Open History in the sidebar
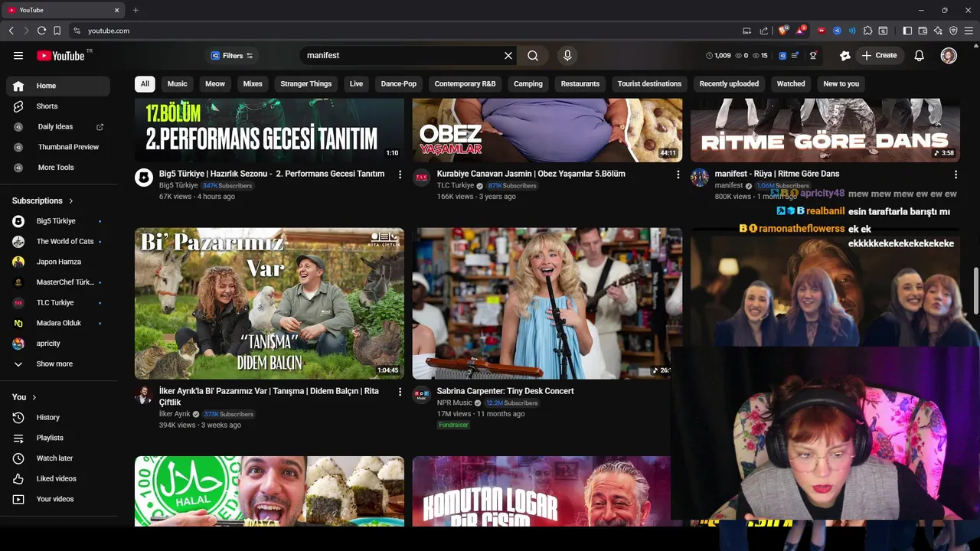Image resolution: width=980 pixels, height=551 pixels. click(58, 417)
